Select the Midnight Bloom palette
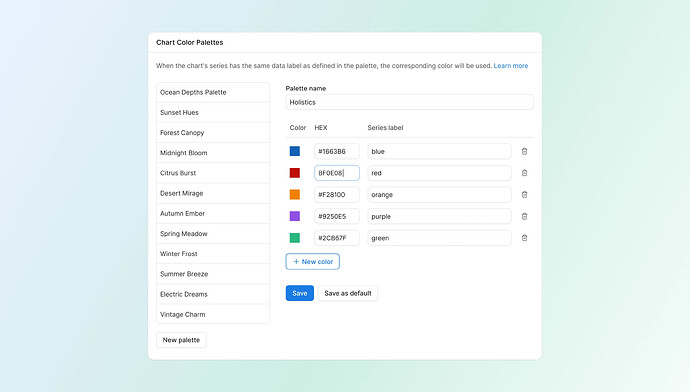Screen dimensions: 690x392 pos(213,153)
